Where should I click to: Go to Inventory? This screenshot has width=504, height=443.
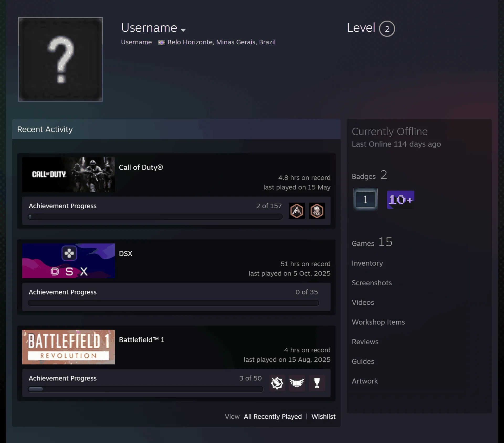pos(367,263)
